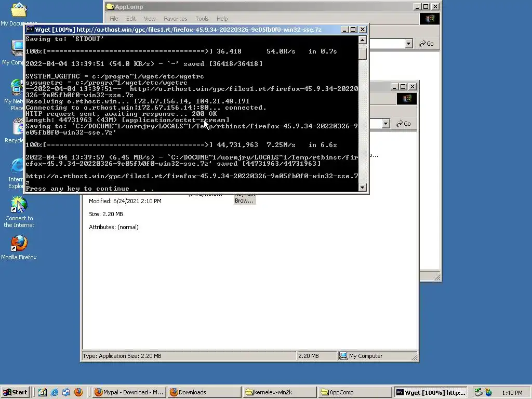Click the AppComp window title bar
532x399 pixels.
point(260,6)
